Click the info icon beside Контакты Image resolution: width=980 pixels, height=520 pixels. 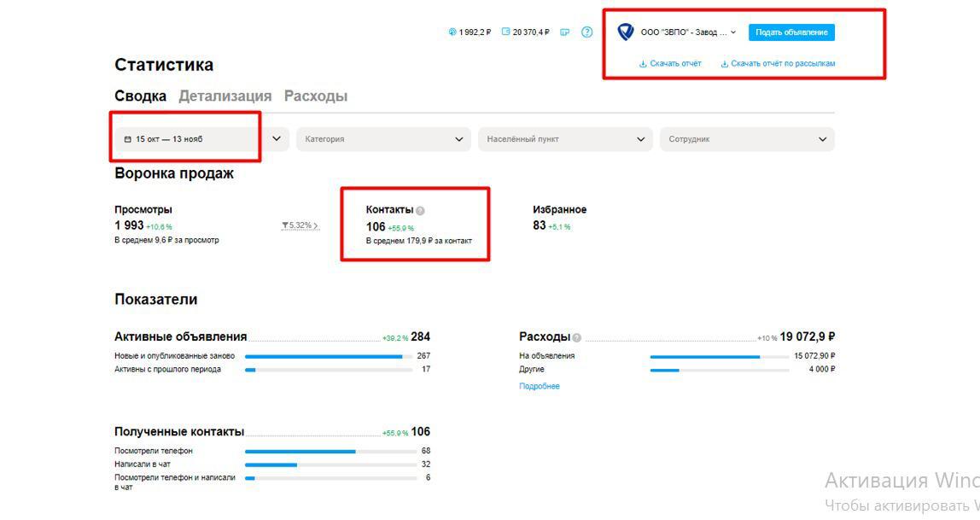[x=420, y=211]
